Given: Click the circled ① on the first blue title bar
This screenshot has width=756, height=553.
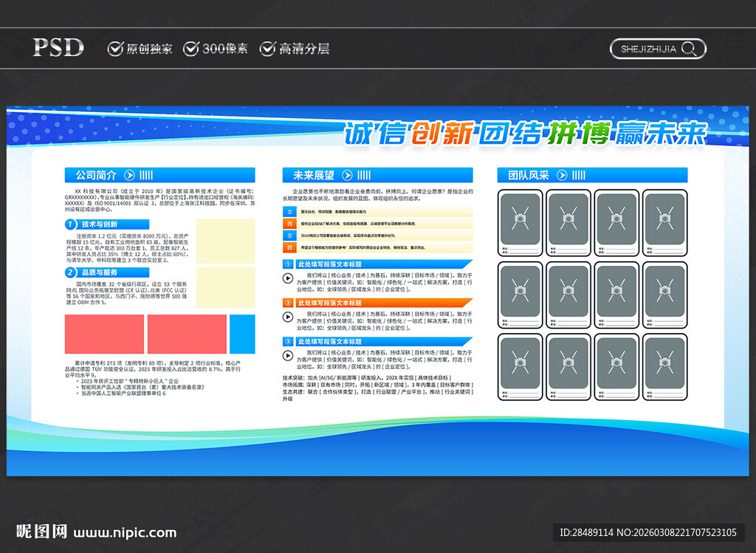Looking at the screenshot, I should click(x=288, y=264).
